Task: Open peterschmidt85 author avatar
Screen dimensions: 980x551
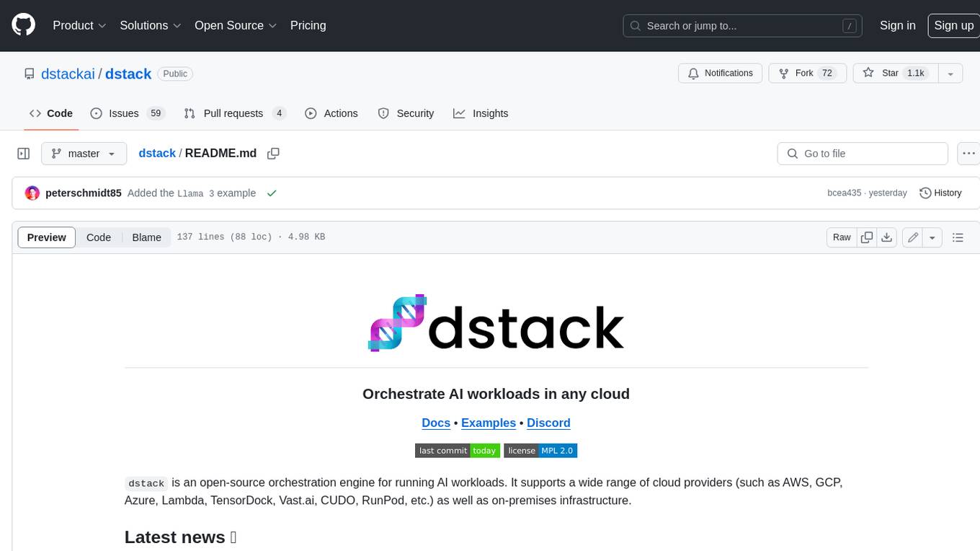Action: (x=32, y=193)
